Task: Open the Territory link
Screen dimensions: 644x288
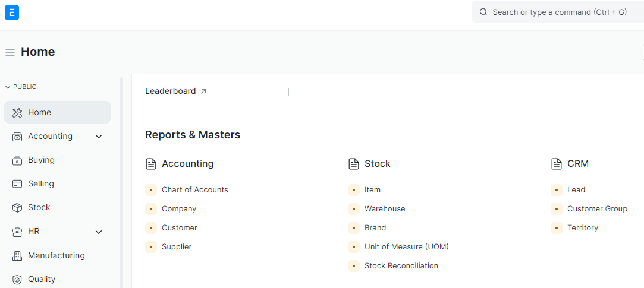Action: [x=582, y=227]
